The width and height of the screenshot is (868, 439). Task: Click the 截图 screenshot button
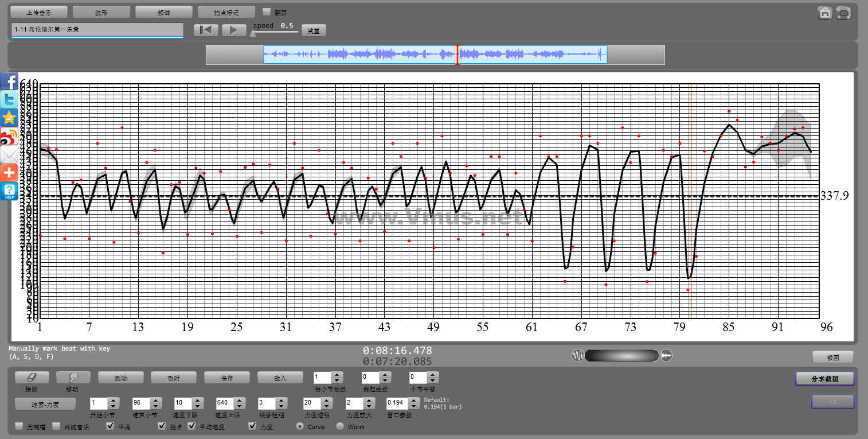point(833,357)
